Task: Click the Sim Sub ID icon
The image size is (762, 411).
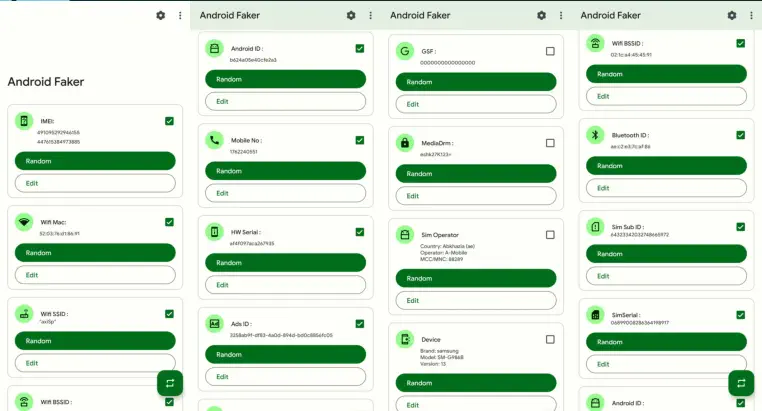Action: (594, 227)
